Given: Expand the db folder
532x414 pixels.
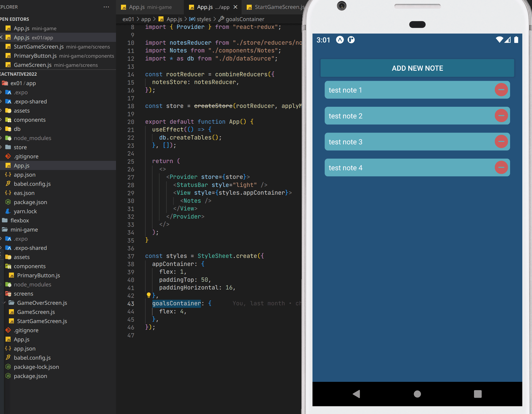Looking at the screenshot, I should point(58,129).
